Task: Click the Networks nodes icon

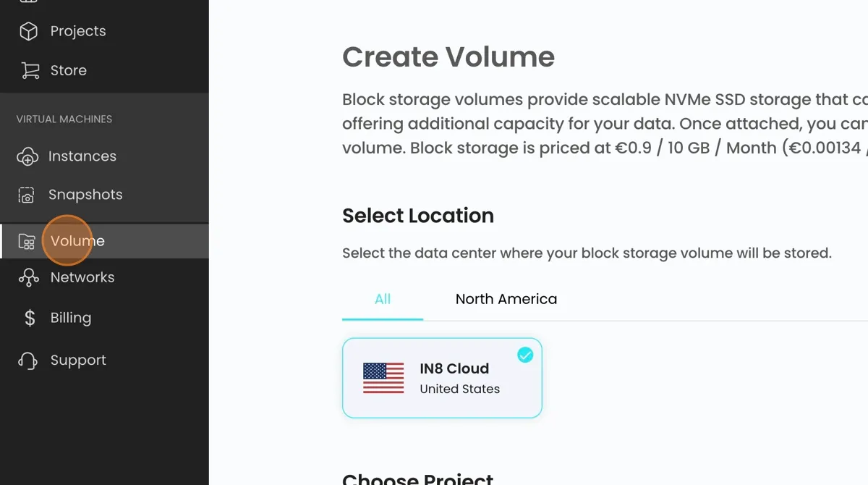Action: tap(28, 277)
